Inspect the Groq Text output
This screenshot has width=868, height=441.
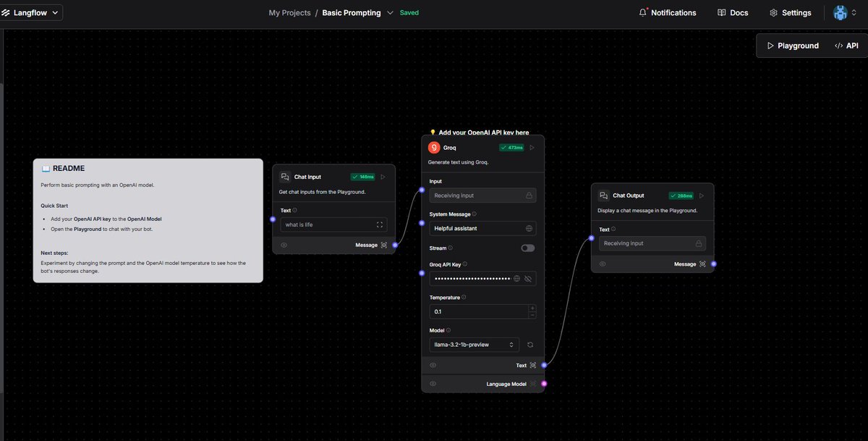(x=533, y=365)
